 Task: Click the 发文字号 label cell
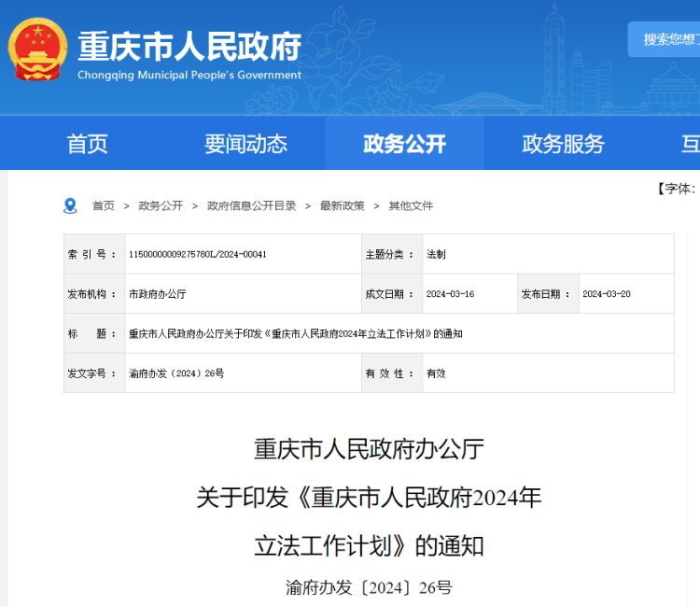(94, 373)
